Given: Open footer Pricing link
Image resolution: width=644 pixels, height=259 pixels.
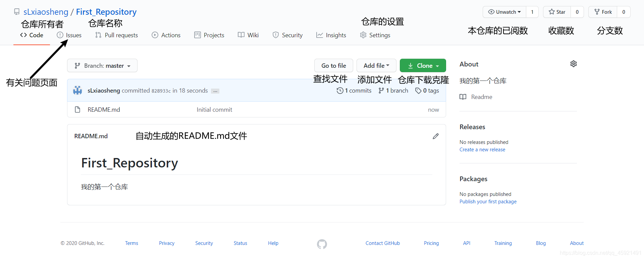Looking at the screenshot, I should 431,243.
